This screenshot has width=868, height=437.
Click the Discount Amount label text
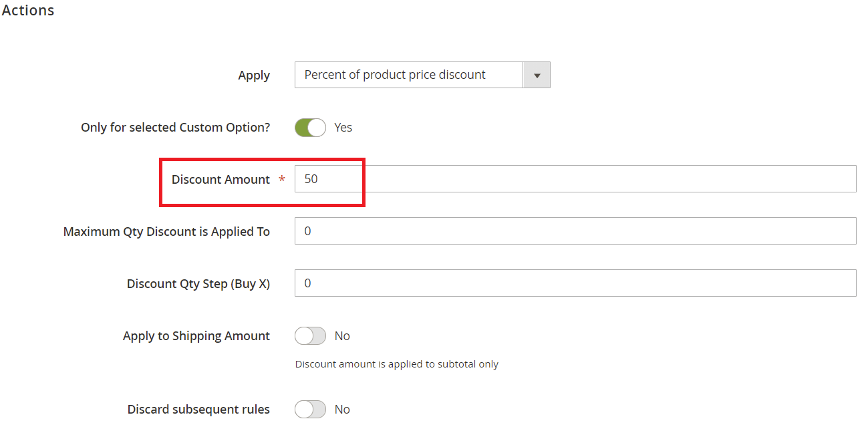(221, 179)
